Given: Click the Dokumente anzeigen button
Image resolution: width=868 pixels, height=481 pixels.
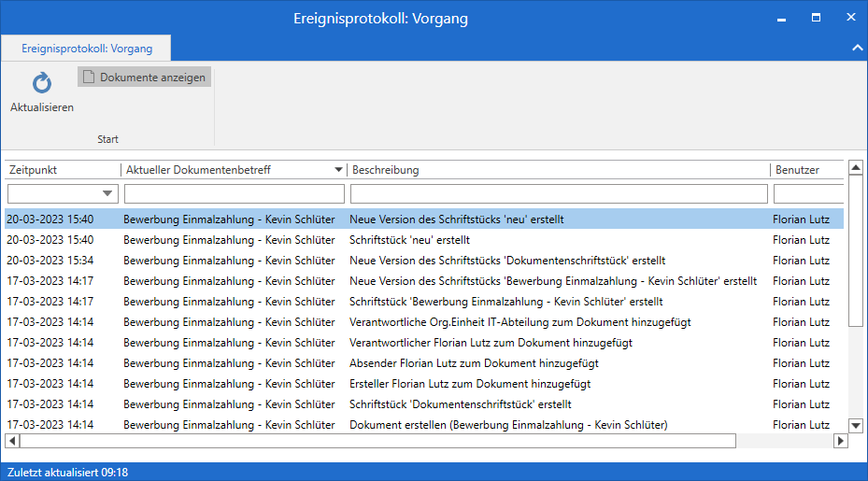Looking at the screenshot, I should pyautogui.click(x=144, y=78).
